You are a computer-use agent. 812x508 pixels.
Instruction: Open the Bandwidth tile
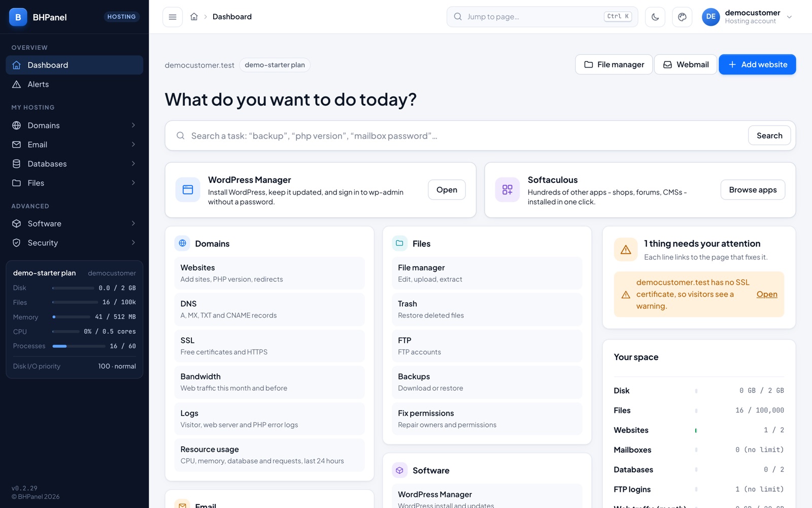point(269,382)
